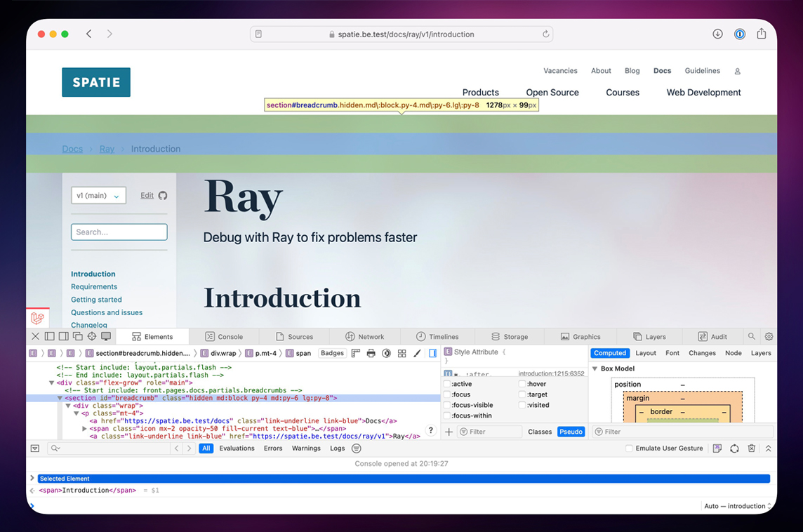This screenshot has height=532, width=803.
Task: Click the Edit link near GitHub icon
Action: (x=147, y=196)
